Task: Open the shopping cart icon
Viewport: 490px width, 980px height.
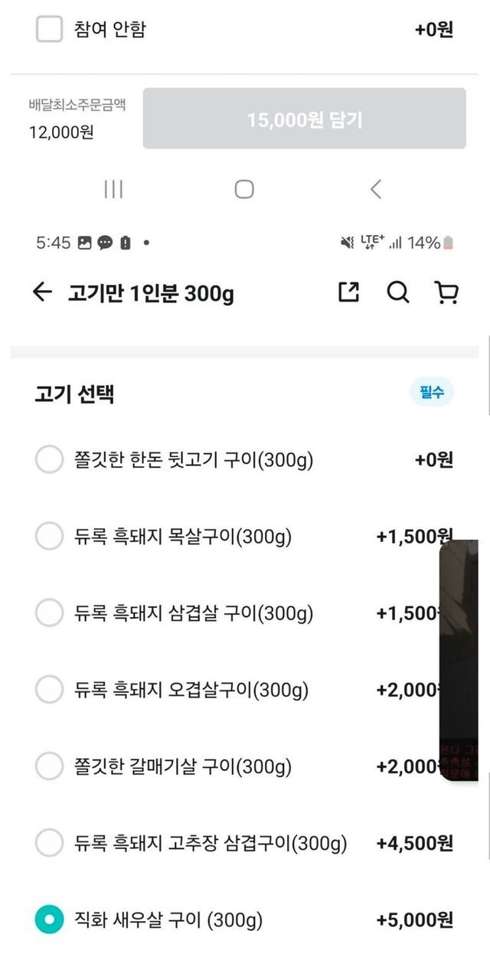Action: tap(446, 292)
